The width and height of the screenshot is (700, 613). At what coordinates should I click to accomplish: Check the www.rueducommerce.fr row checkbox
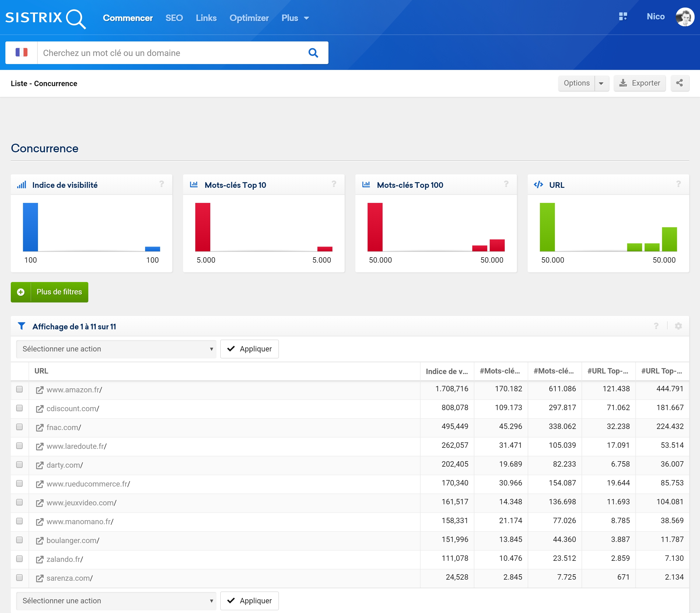pos(19,483)
